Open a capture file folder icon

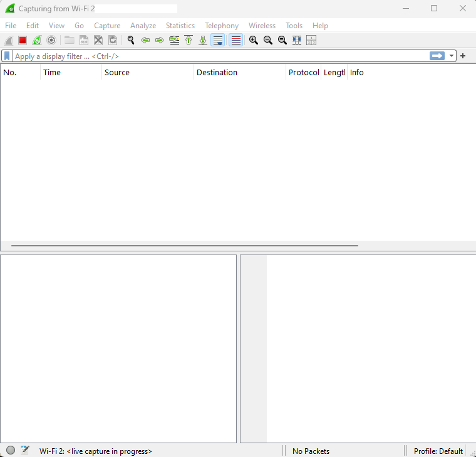70,40
